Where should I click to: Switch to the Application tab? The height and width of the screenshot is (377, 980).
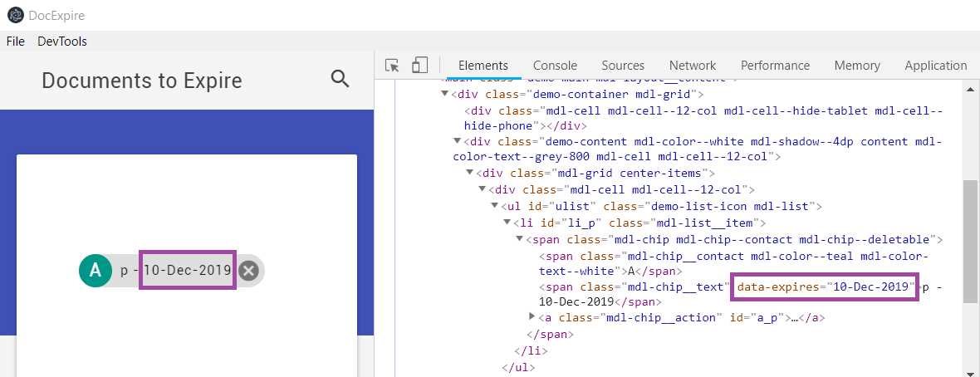(936, 66)
